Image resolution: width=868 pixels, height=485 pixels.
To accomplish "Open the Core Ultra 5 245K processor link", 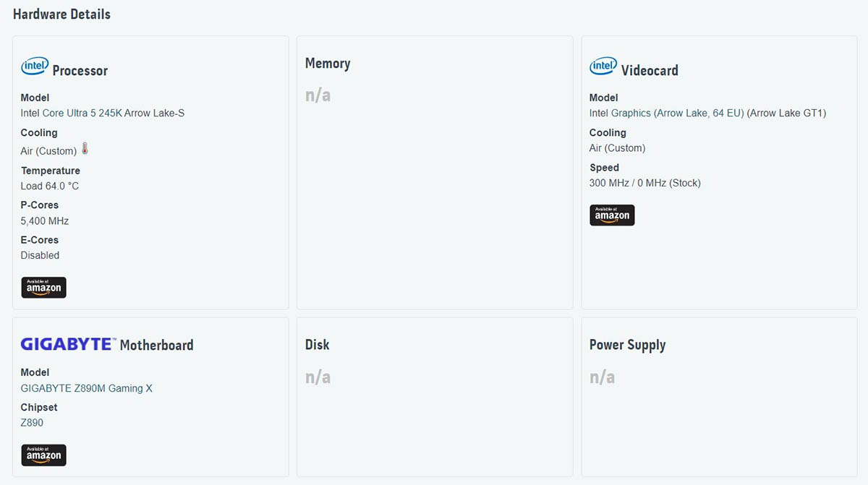I will 82,113.
